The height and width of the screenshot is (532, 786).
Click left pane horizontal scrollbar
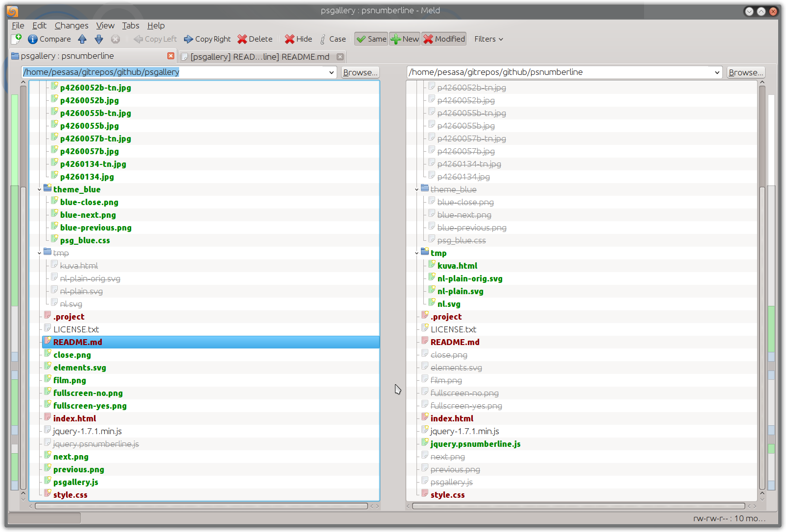coord(202,506)
